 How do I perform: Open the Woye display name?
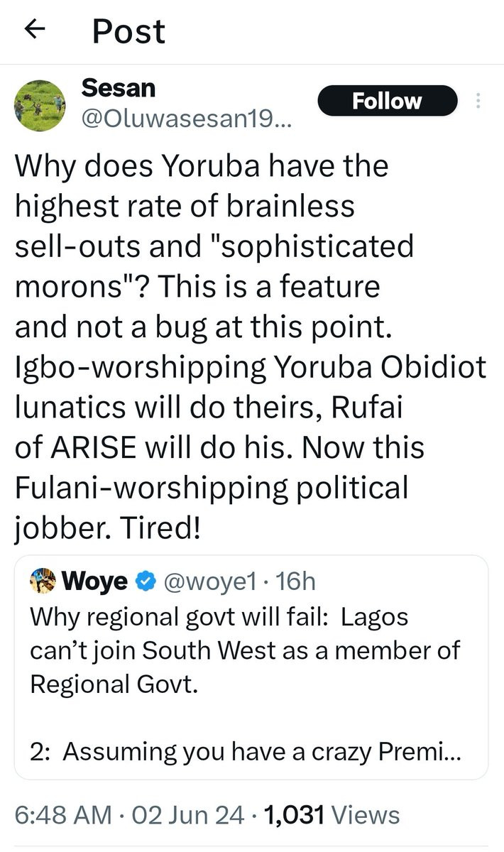tap(94, 582)
